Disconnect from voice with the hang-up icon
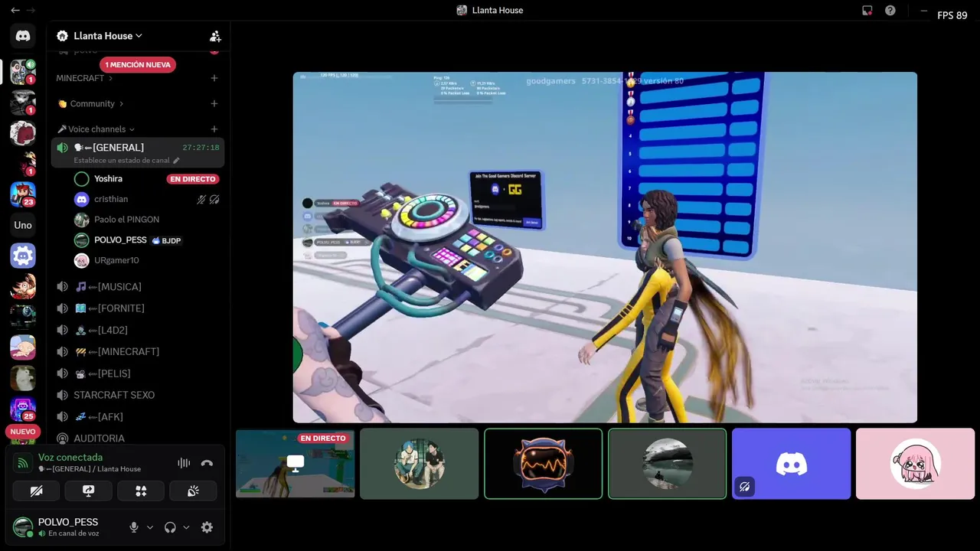The height and width of the screenshot is (551, 980). pos(207,463)
